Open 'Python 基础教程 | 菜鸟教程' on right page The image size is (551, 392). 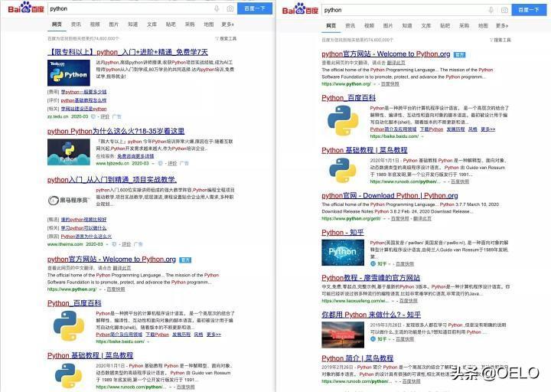pos(364,150)
